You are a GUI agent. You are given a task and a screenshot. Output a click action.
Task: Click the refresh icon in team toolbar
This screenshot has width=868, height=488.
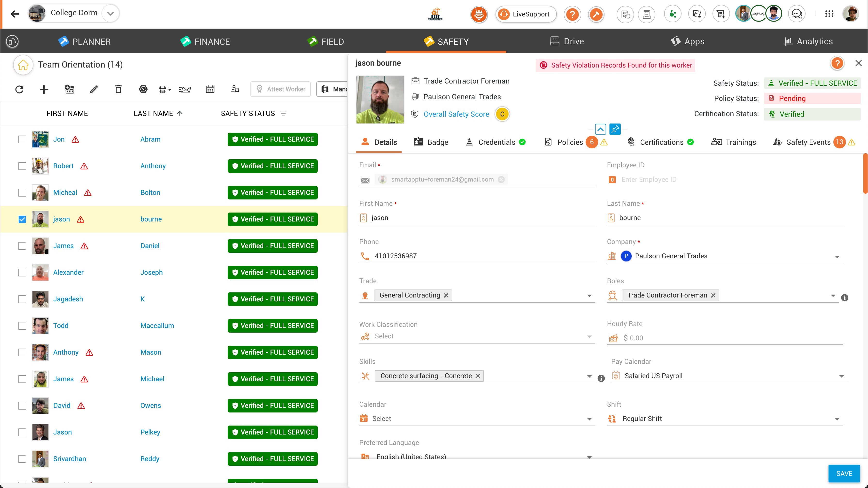point(20,89)
